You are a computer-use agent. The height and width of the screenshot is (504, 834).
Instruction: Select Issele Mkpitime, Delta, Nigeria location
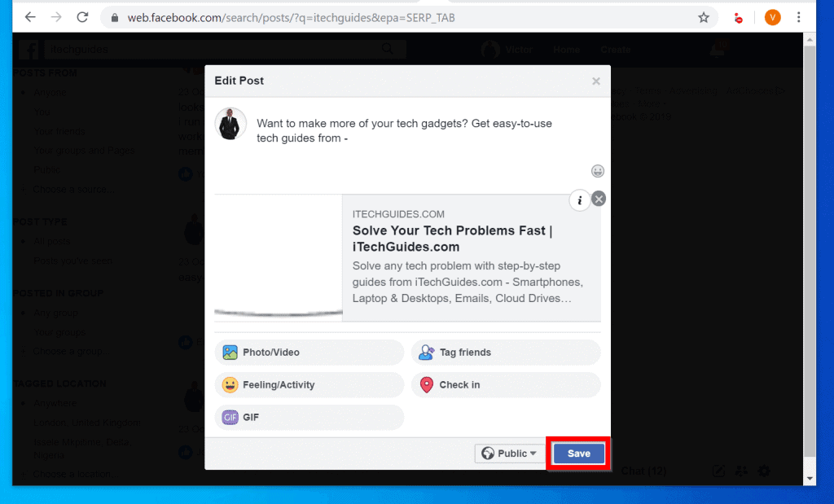click(x=82, y=449)
